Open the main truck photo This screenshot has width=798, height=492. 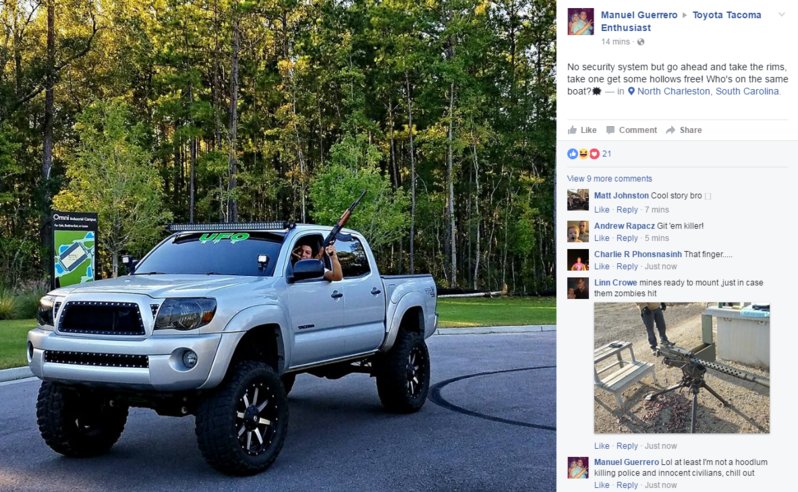pos(278,246)
